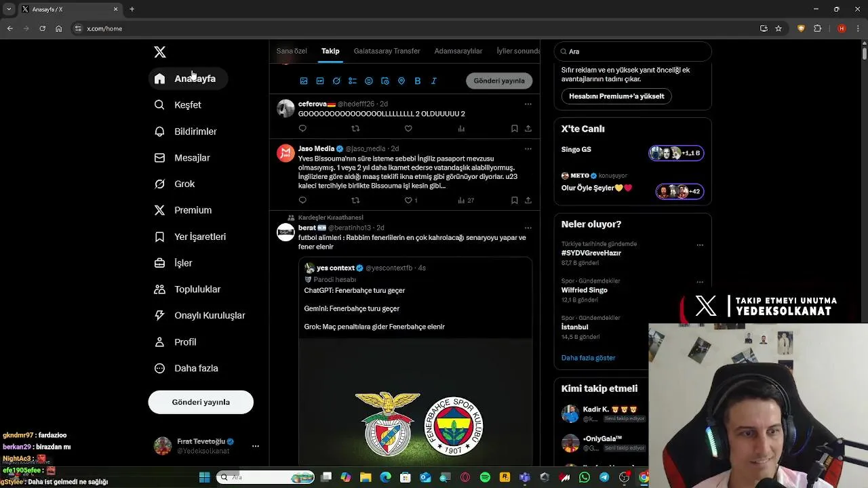More options for Wilfried Singo trend
The height and width of the screenshot is (488, 868).
[700, 282]
